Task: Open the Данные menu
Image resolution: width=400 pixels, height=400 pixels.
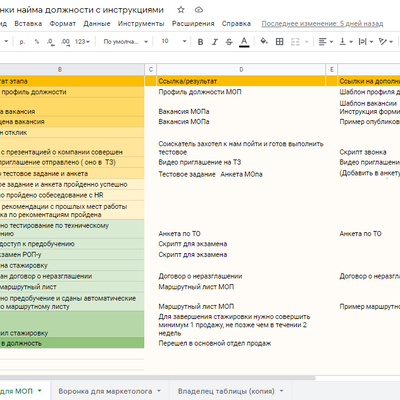Action: pos(97,24)
